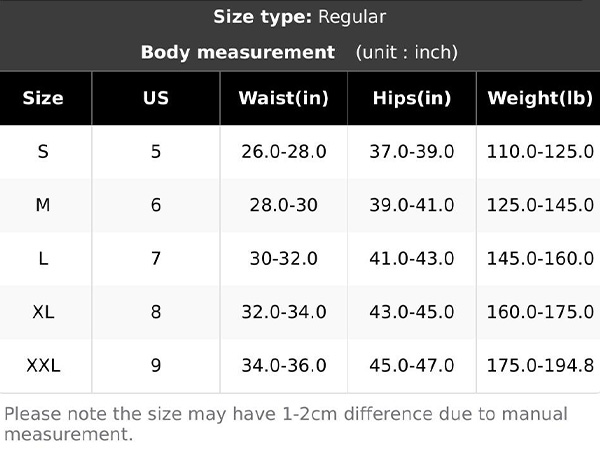
Task: Click the XXL size row label
Action: coord(43,365)
